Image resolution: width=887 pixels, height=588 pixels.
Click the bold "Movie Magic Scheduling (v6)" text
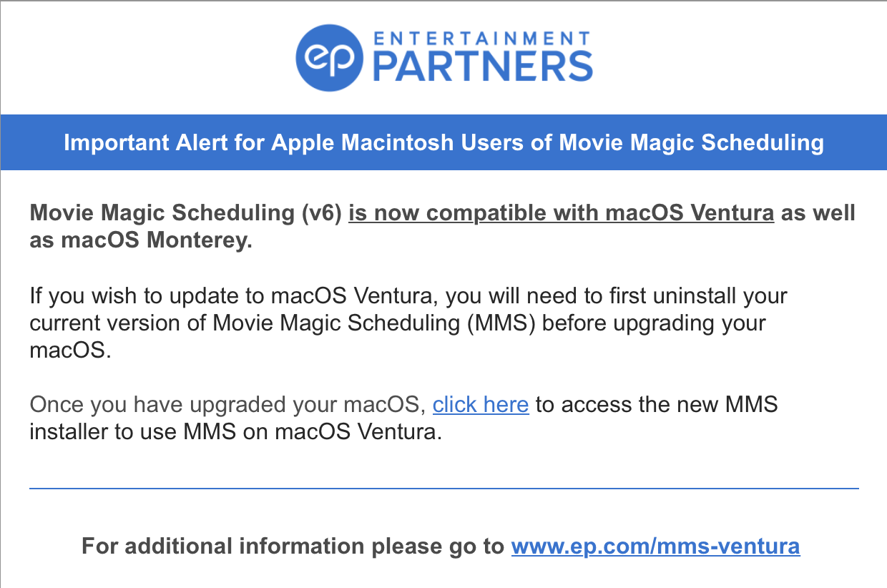[185, 213]
